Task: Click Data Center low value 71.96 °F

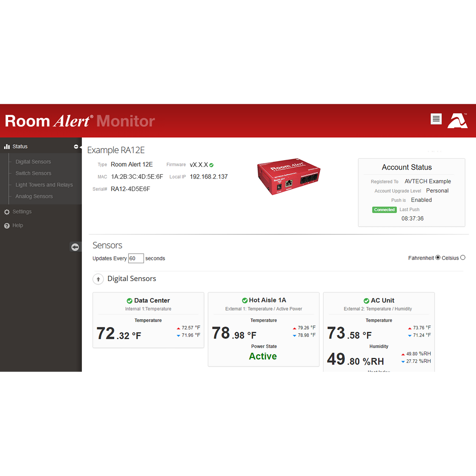Action: pos(191,335)
